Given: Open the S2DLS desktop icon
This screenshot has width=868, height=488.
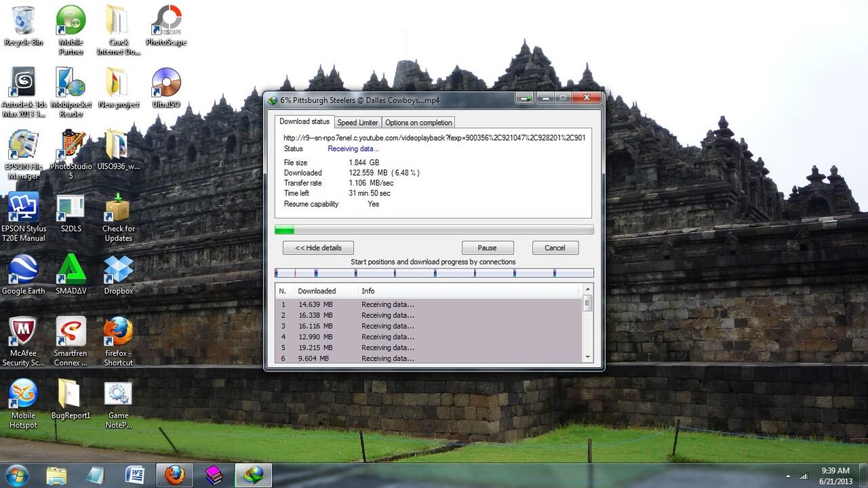Looking at the screenshot, I should [x=71, y=213].
